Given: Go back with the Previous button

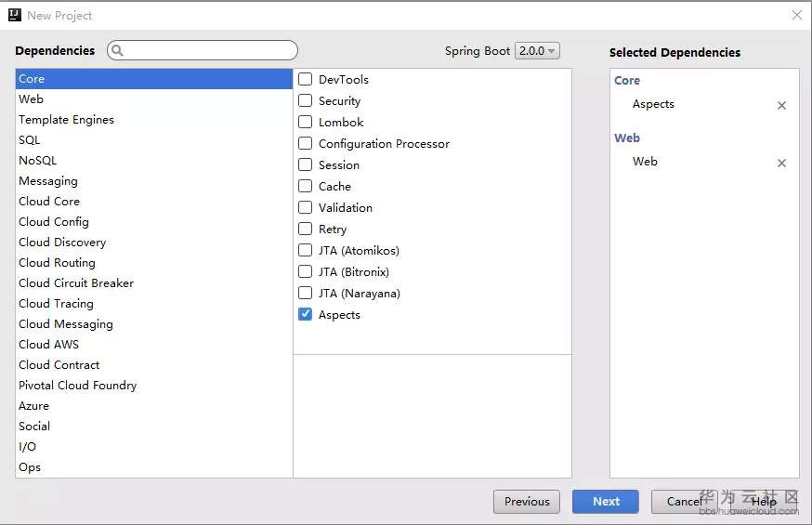Looking at the screenshot, I should 527,501.
